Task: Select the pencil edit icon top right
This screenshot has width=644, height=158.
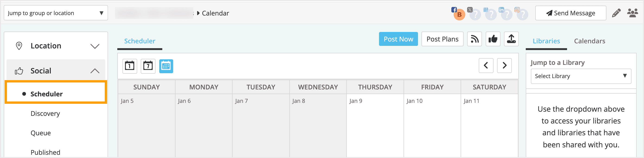Action: pos(616,13)
